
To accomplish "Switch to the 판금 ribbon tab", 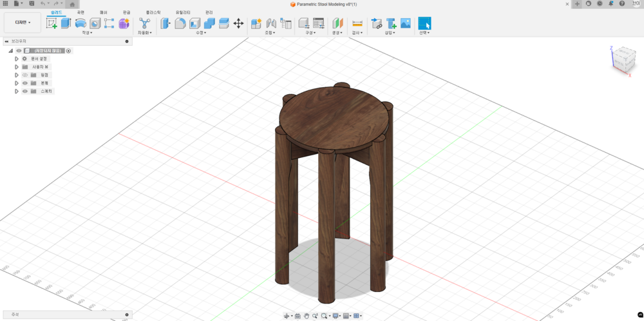I will (126, 13).
